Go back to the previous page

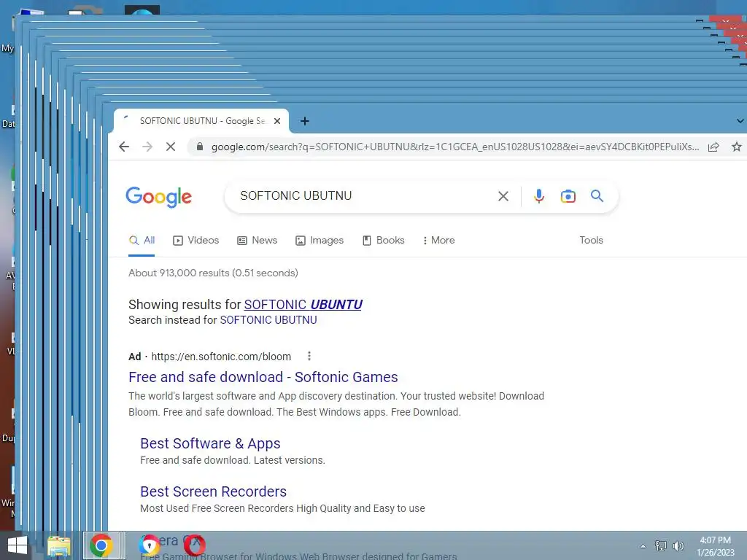[x=124, y=147]
